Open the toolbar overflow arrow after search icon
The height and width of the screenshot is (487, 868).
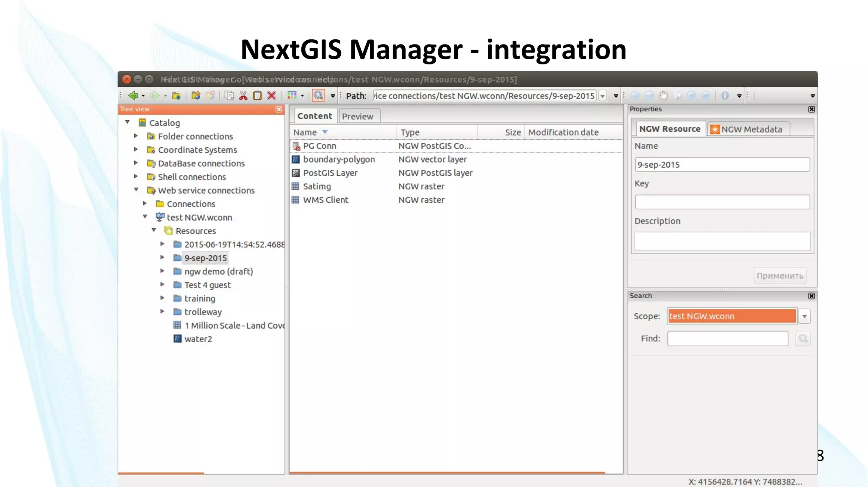333,96
